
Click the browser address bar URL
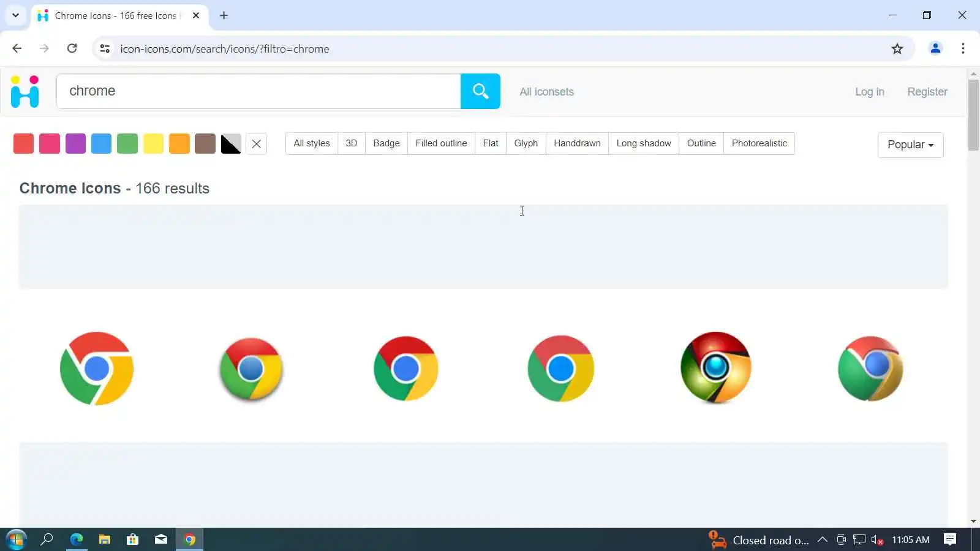click(x=225, y=49)
